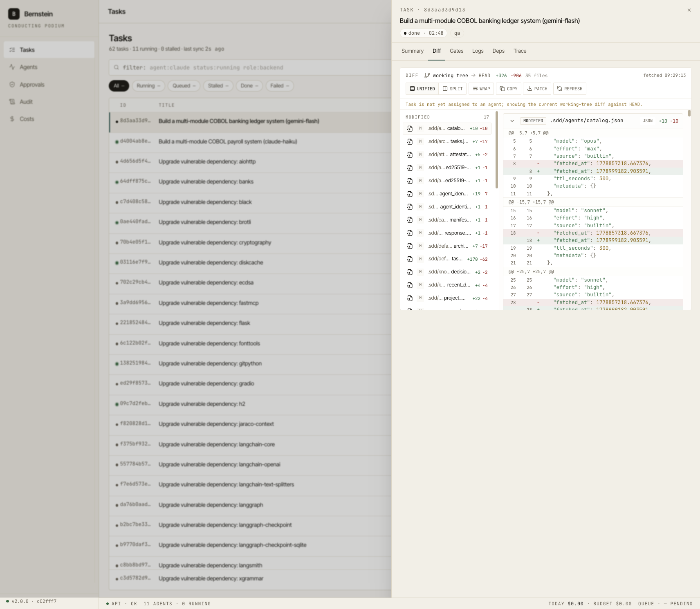Open Upgrade vulnerable dependency: aiohttp task
Screen dimensions: 700x609
(x=250, y=161)
